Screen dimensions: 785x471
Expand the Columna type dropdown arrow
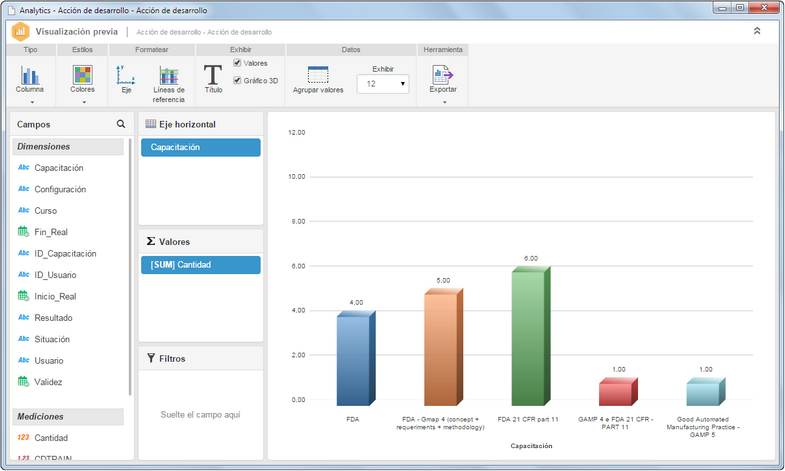tap(33, 102)
